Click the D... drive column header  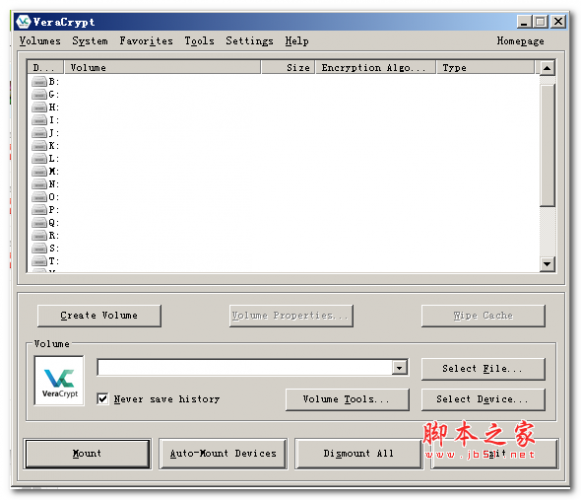click(x=45, y=67)
